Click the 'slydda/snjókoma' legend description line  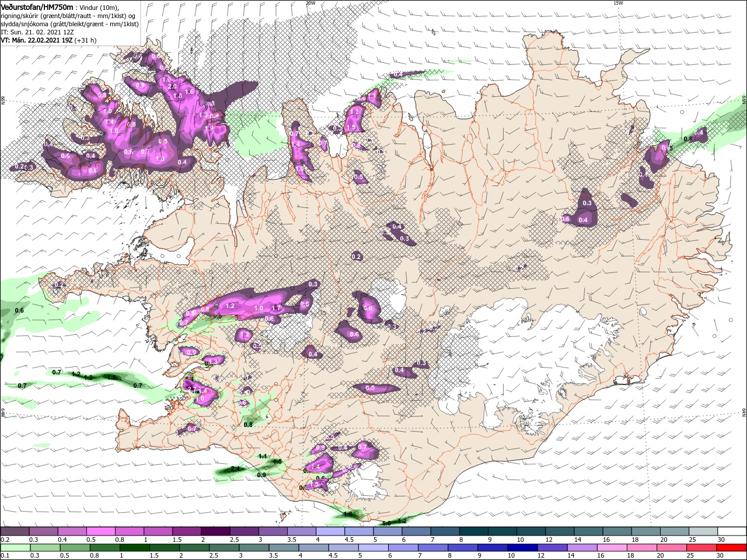click(x=69, y=24)
